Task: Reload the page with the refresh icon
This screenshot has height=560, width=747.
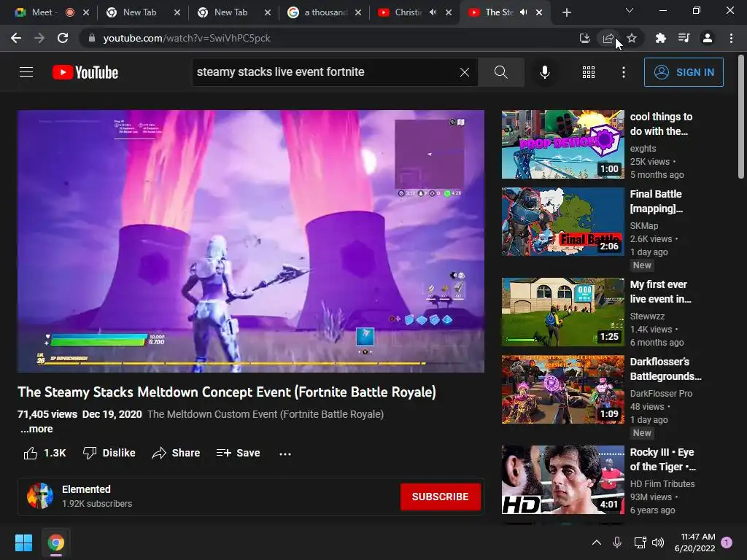Action: [x=63, y=38]
